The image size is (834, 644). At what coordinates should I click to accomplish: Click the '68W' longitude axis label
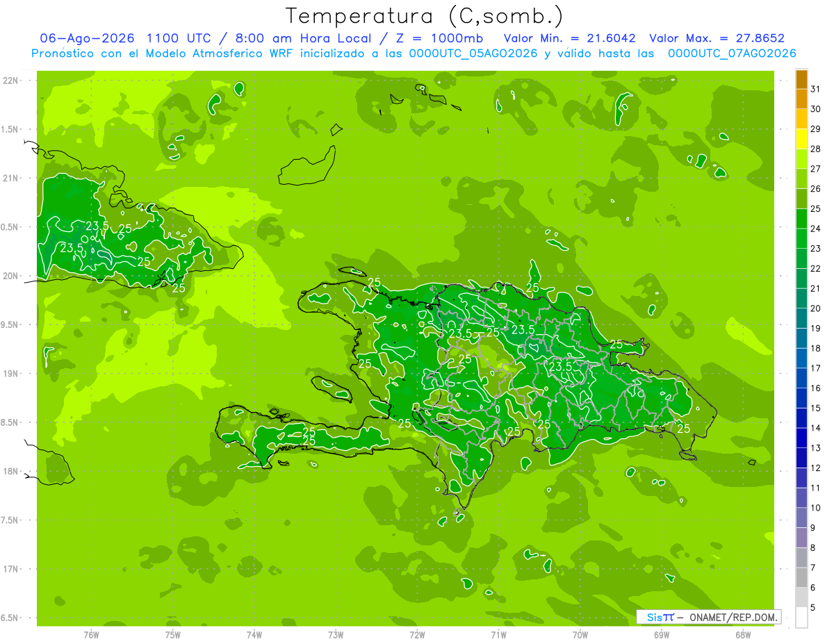743,634
